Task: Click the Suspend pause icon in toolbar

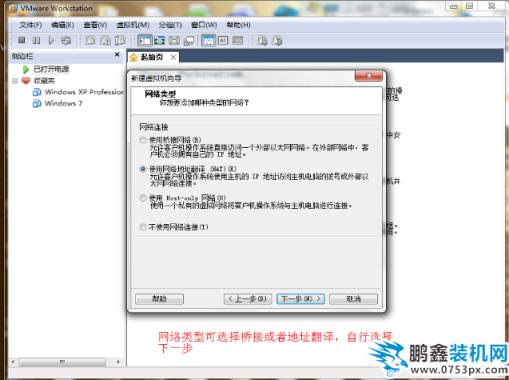Action: click(x=36, y=40)
